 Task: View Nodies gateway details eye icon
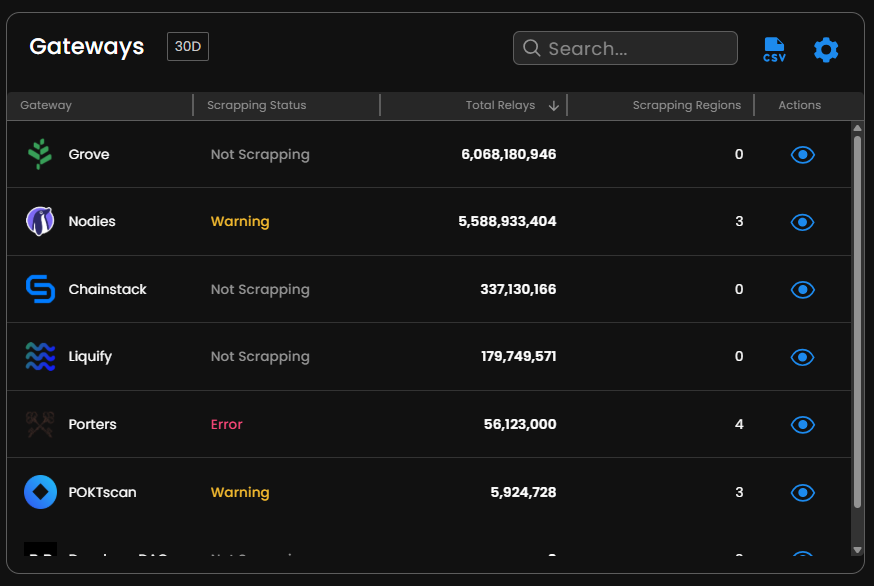[x=803, y=222]
